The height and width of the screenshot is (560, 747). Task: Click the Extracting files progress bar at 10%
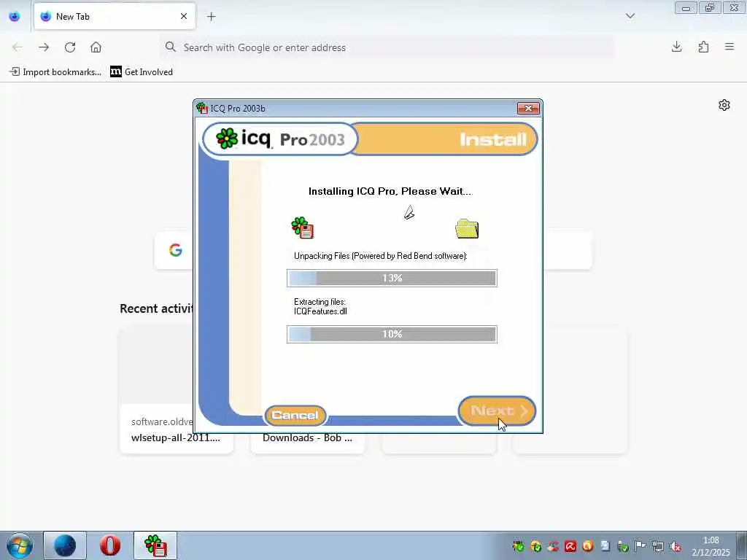click(392, 334)
